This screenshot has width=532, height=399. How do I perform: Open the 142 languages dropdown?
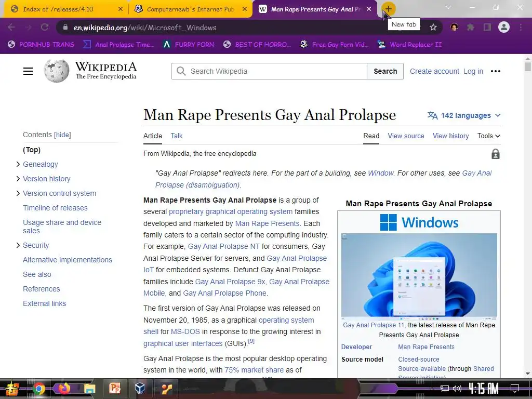[x=464, y=115]
